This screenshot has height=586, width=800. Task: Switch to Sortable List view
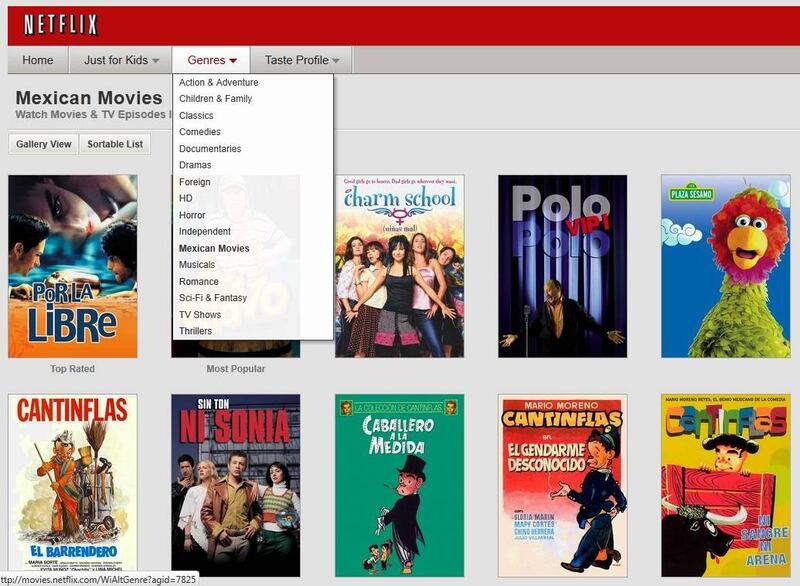115,144
